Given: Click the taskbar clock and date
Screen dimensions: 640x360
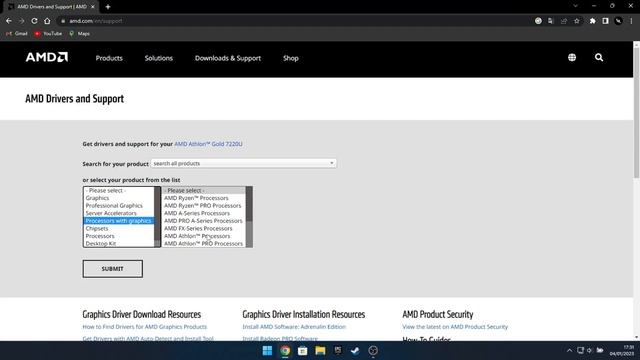Looking at the screenshot, I should [x=622, y=351].
